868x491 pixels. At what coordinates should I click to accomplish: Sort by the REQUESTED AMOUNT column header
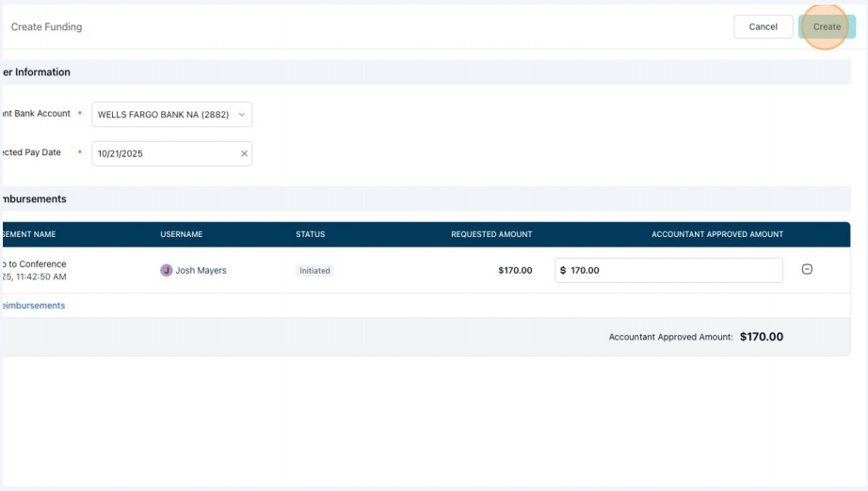pos(491,234)
